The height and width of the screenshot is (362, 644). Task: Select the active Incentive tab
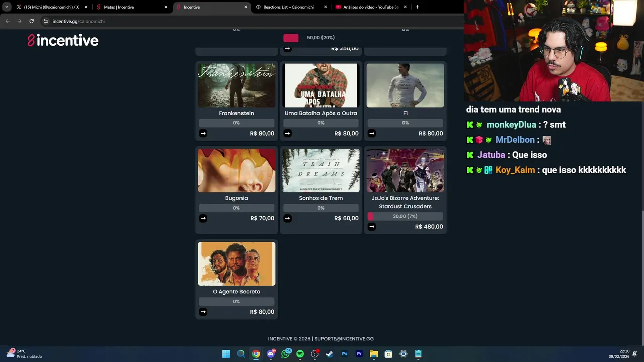coord(211,7)
